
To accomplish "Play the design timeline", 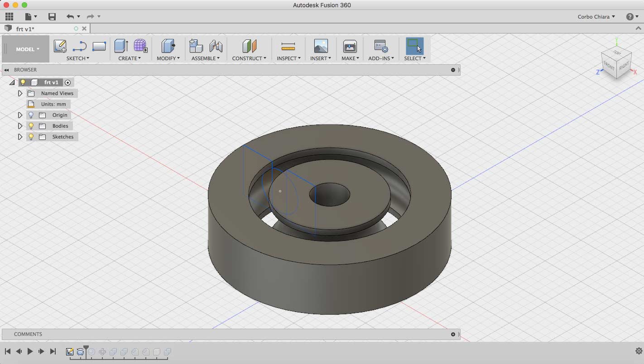I will point(30,351).
